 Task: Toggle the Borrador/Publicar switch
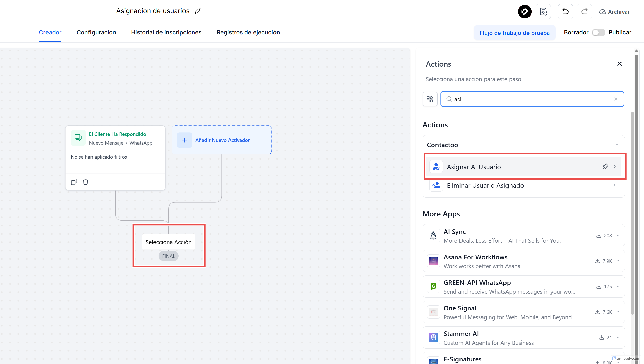click(x=598, y=32)
